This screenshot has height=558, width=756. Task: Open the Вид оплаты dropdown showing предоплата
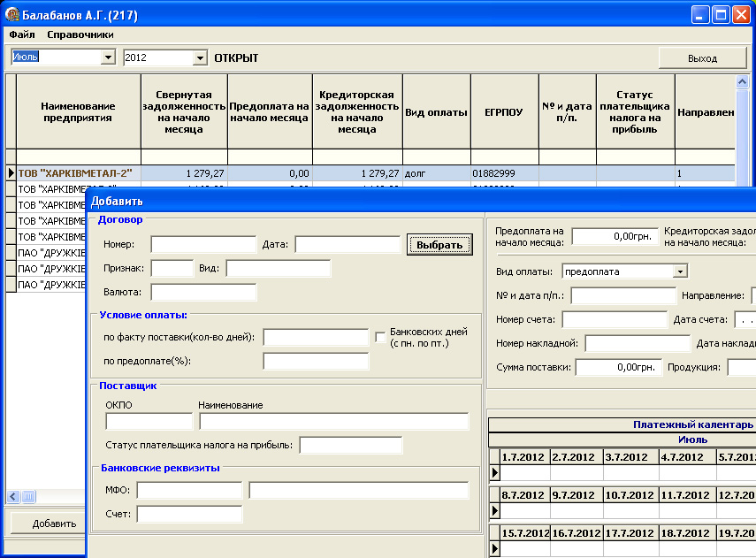[x=679, y=271]
